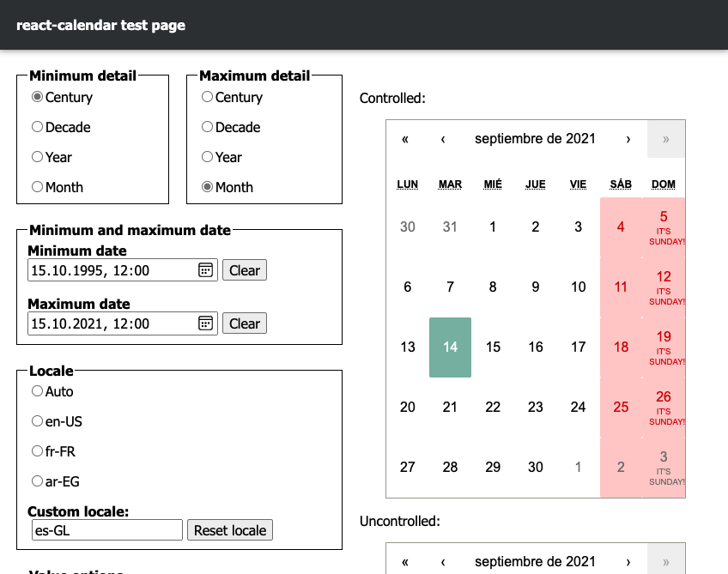
Task: Open the calendar picker for Maximum date
Action: click(205, 323)
